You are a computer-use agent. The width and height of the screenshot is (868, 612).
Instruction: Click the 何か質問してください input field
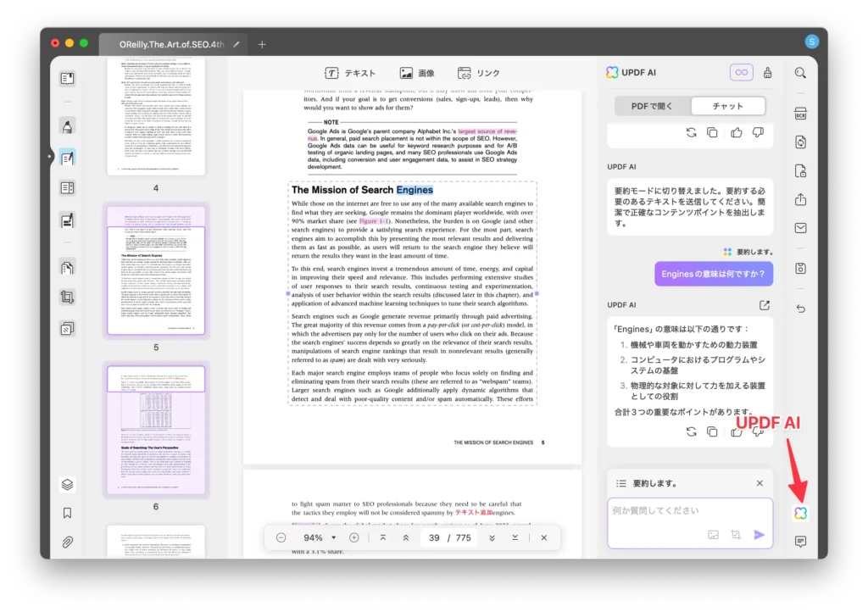(670, 511)
